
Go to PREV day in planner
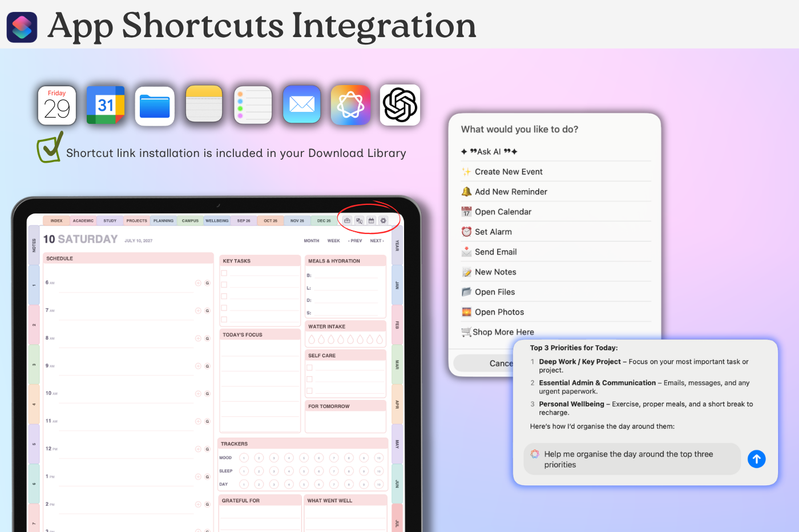tap(355, 241)
